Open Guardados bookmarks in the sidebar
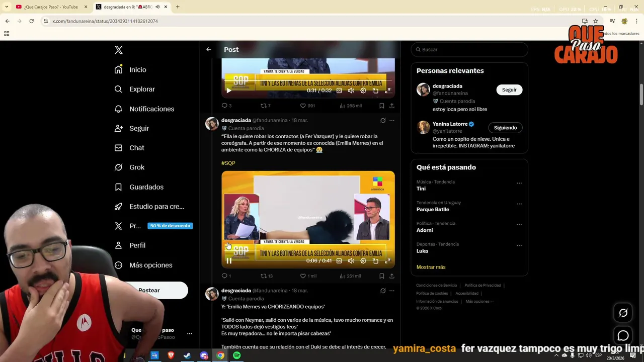The image size is (644, 362). pos(139,187)
